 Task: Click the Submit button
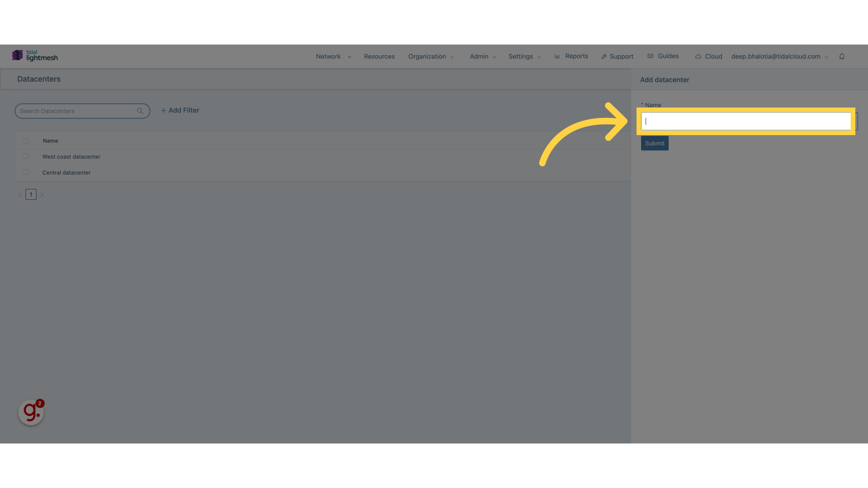(655, 143)
